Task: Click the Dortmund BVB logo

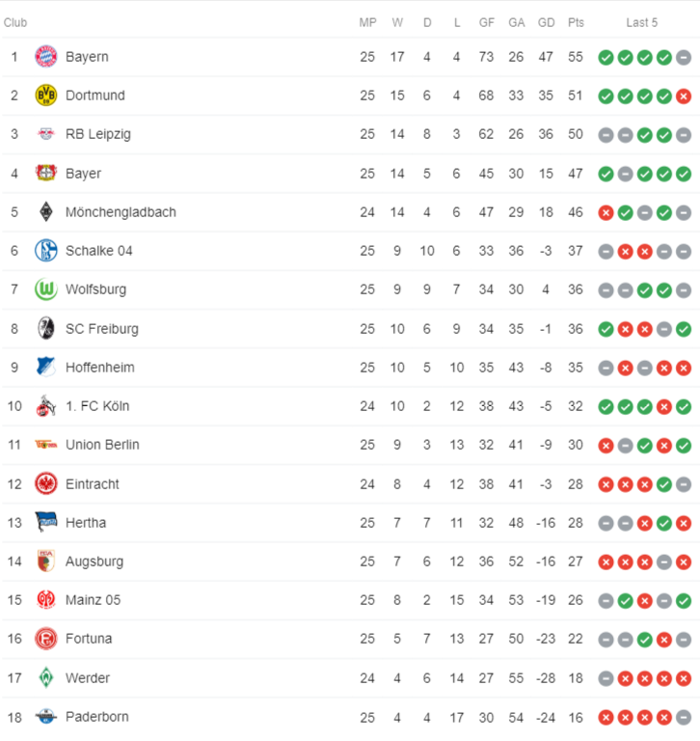Action: tap(46, 96)
